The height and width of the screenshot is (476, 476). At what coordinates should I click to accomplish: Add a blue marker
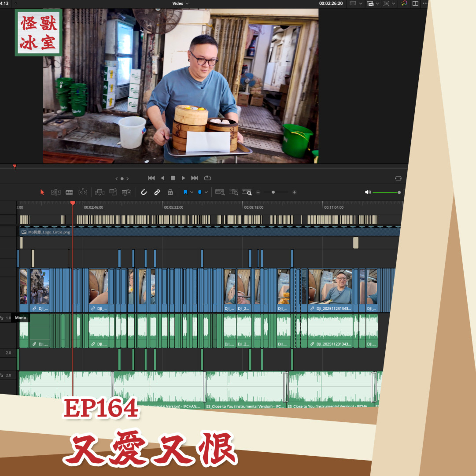coord(200,192)
